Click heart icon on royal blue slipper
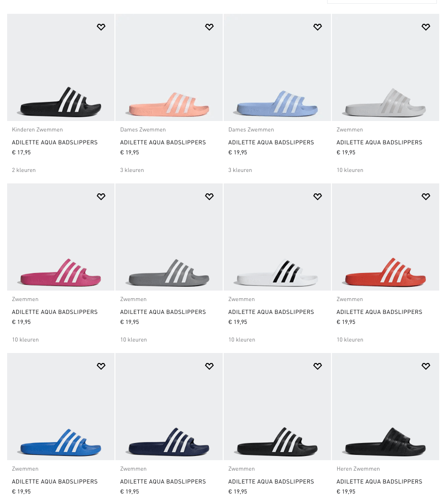Screen dimensions: 444x504 click(x=101, y=366)
